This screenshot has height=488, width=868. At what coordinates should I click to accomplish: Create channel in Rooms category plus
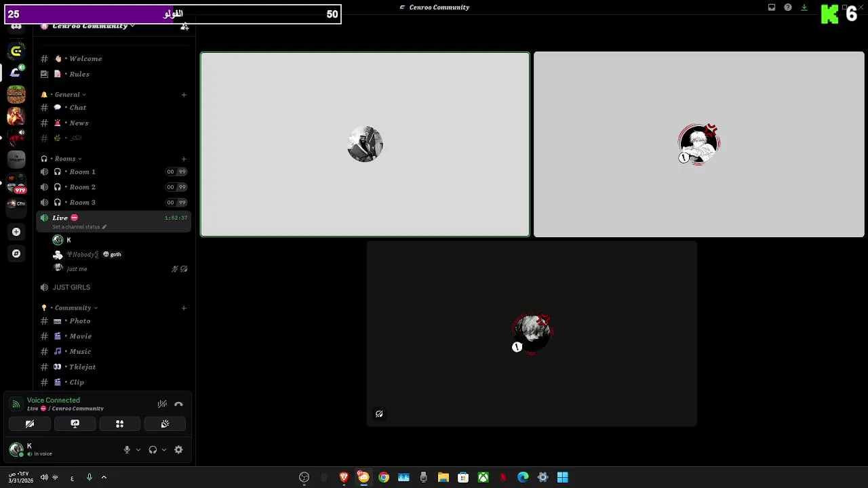(184, 159)
